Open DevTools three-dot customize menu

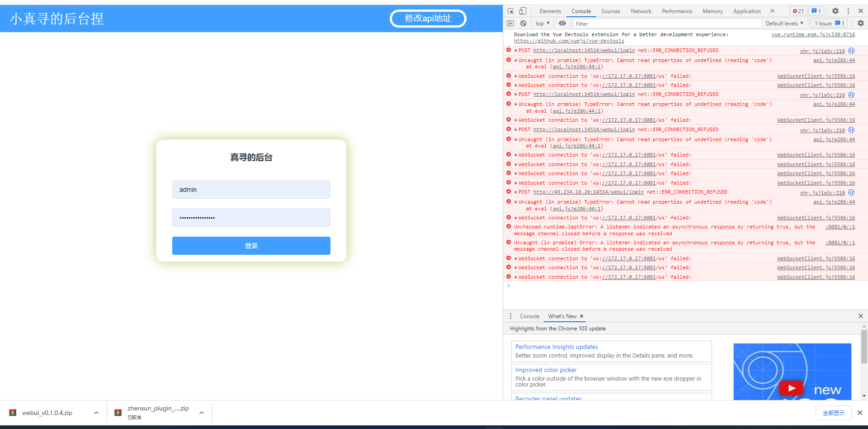(x=848, y=11)
